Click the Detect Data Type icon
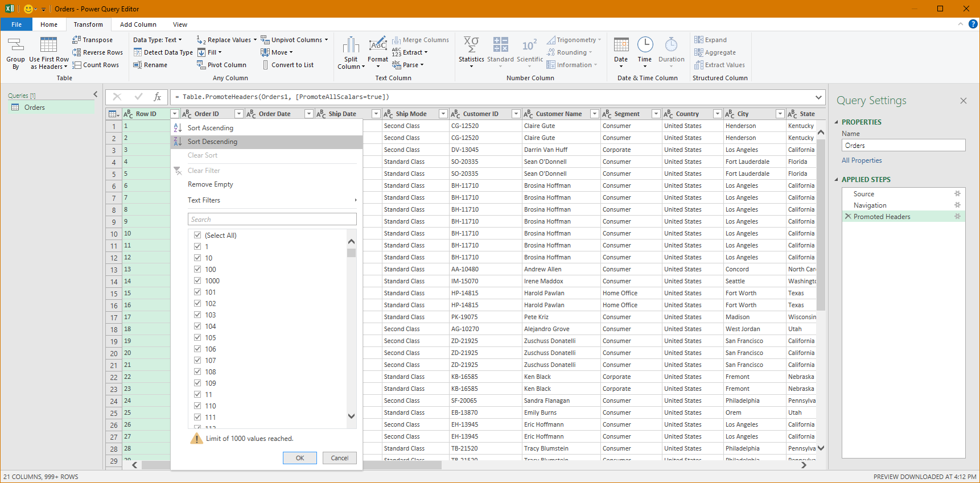Viewport: 980px width, 483px height. click(138, 52)
